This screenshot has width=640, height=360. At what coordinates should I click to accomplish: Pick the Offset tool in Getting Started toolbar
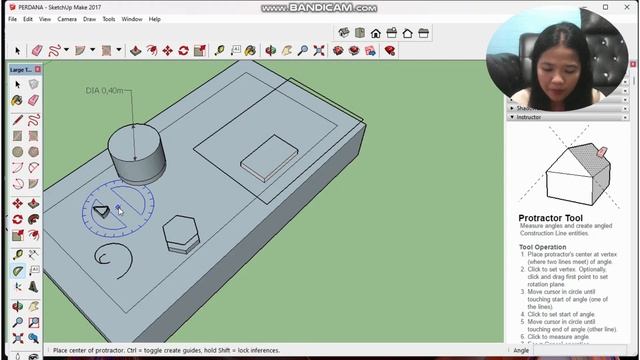coord(152,51)
